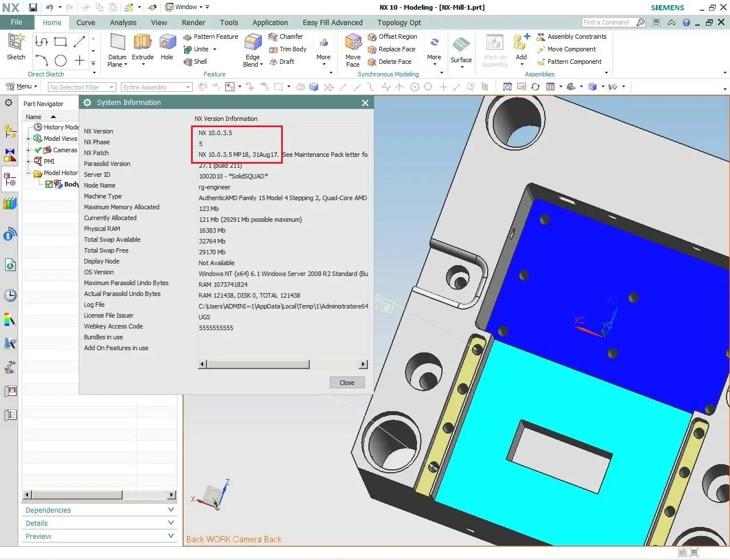Click the Move Face tool
Image resolution: width=730 pixels, height=560 pixels.
(x=353, y=50)
